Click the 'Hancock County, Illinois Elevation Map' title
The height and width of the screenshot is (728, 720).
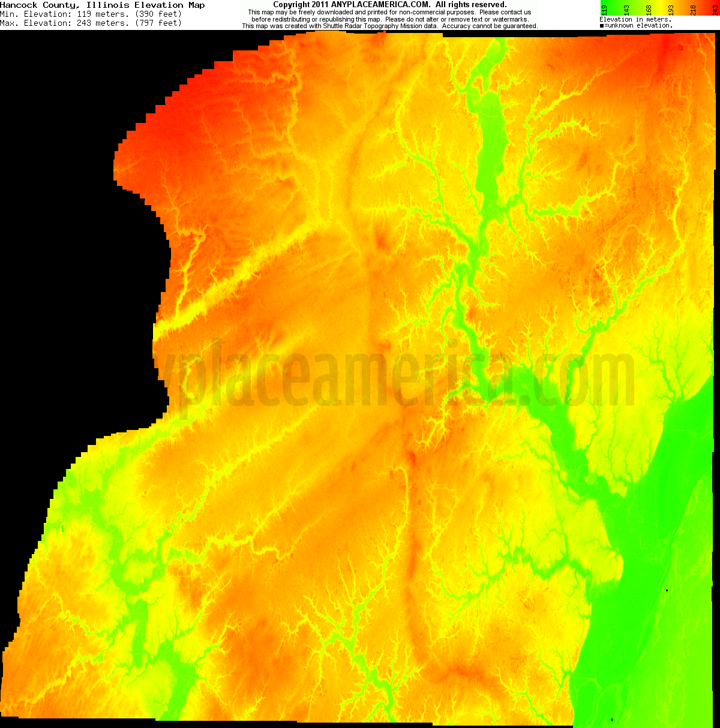103,5
